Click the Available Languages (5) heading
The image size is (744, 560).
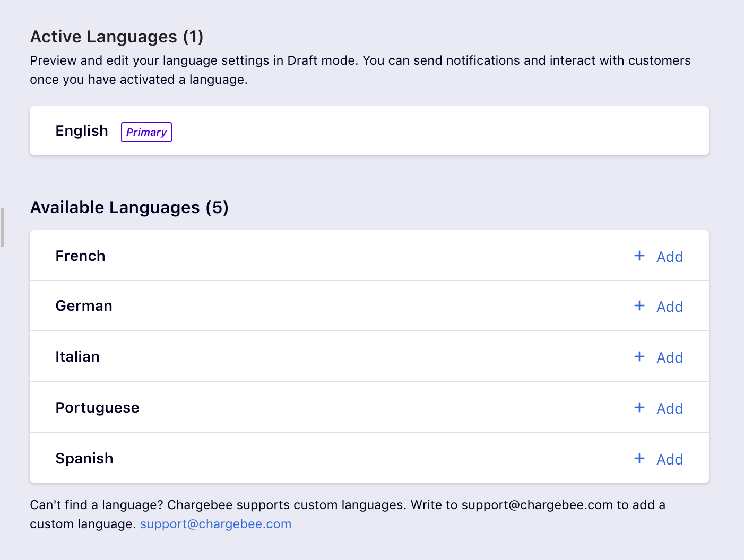[129, 207]
